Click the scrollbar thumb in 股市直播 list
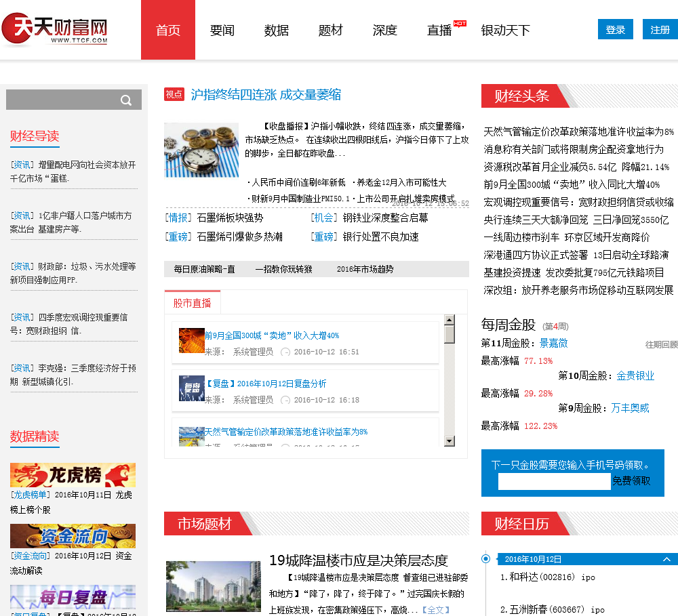 click(450, 334)
